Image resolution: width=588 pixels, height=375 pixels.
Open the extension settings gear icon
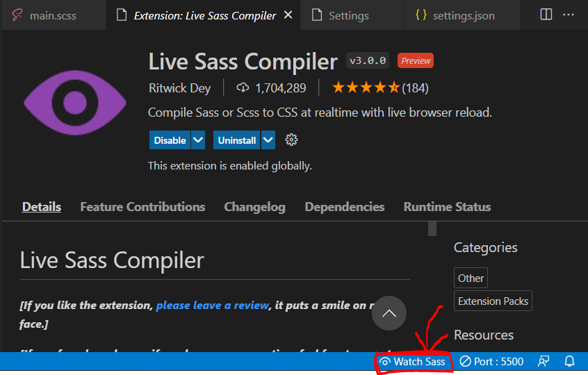point(291,140)
